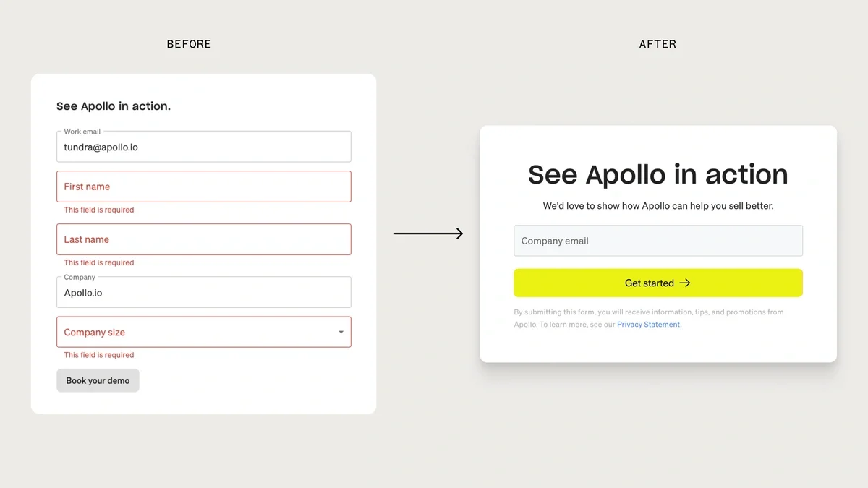Screen dimensions: 868x488
Task: Open the Privacy Statement link
Action: 648,325
